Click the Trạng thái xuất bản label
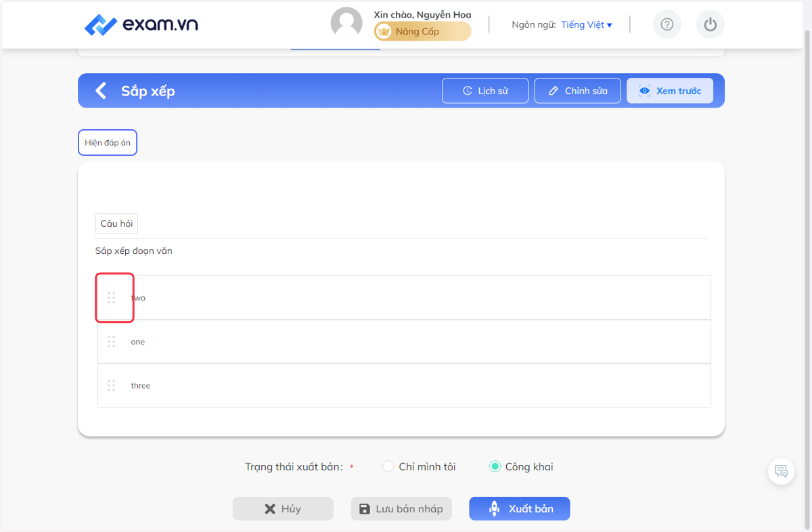Screen dimensions: 812x532 tap(294, 467)
